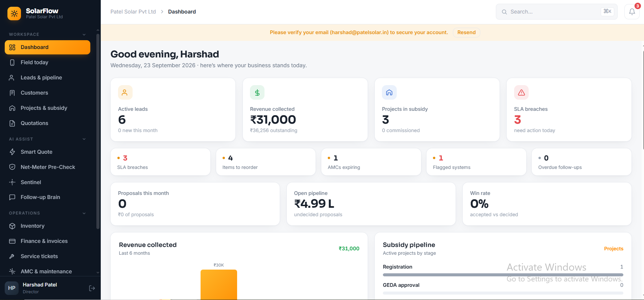Open Leads & pipeline menu item
Screen dimensions: 644x300
click(x=47, y=78)
